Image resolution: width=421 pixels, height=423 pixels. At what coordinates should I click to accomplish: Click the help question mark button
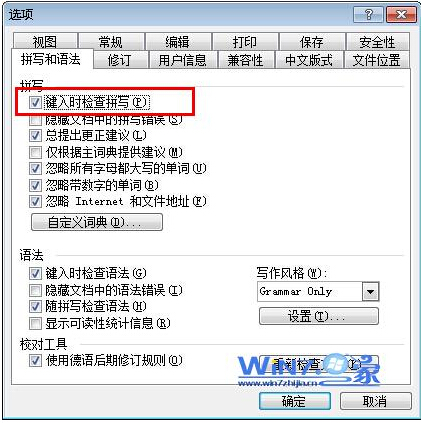point(368,15)
